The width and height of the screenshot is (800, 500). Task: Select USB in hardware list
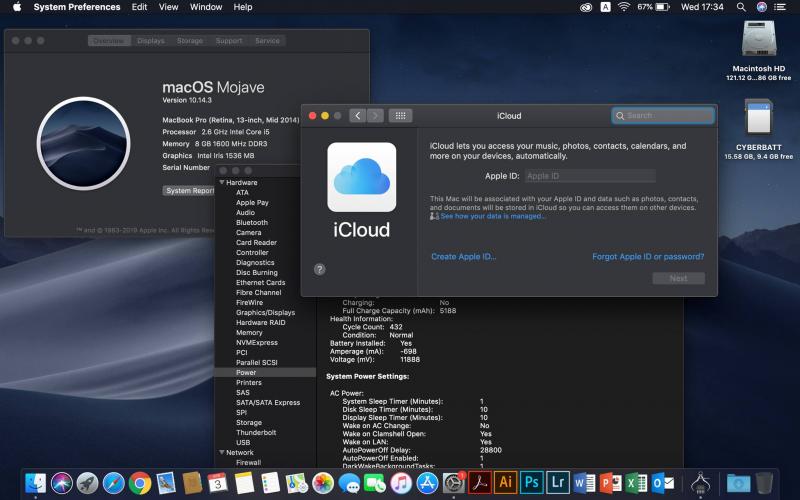coord(243,442)
